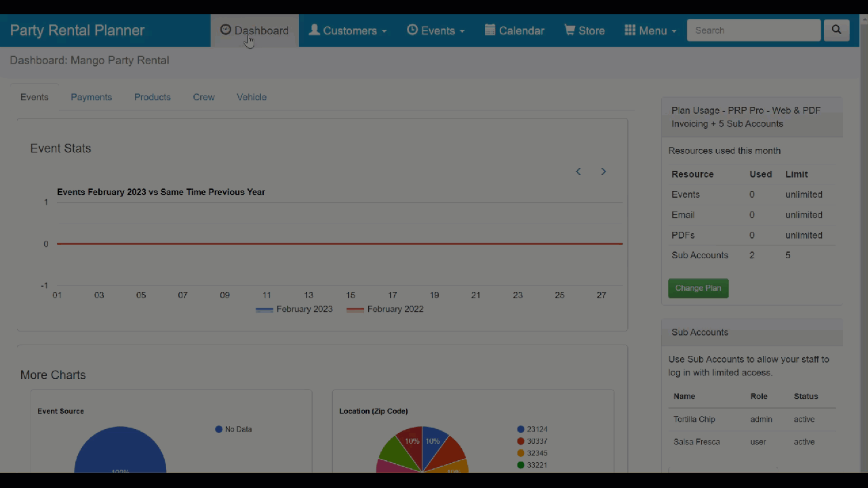Image resolution: width=868 pixels, height=488 pixels.
Task: Click the Calendar icon in navbar
Action: point(490,30)
